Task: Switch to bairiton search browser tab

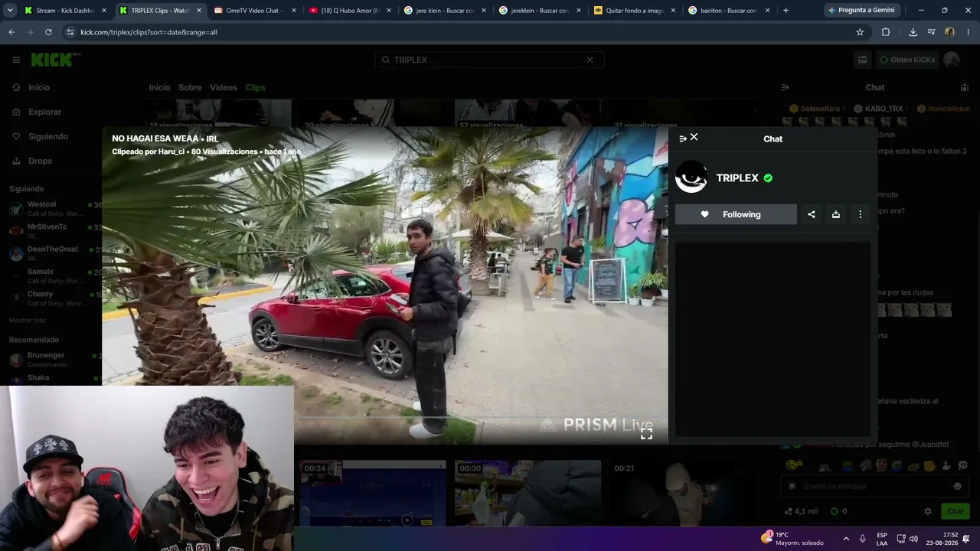Action: pyautogui.click(x=729, y=11)
